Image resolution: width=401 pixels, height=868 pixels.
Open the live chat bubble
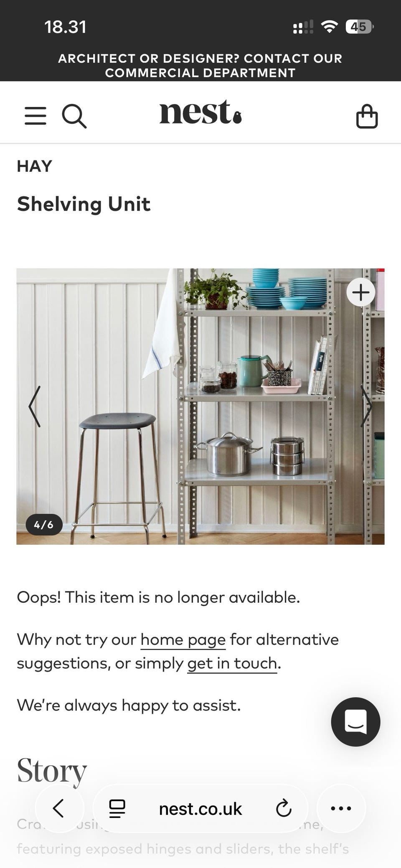[x=355, y=722]
